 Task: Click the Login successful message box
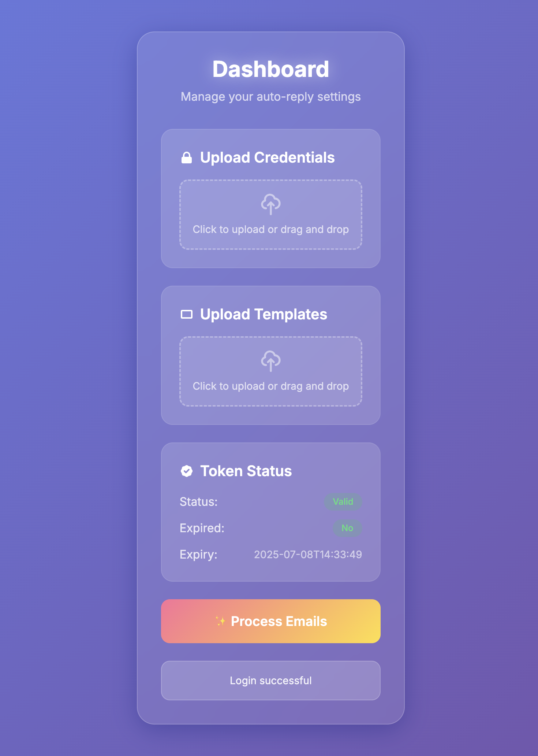coord(271,681)
